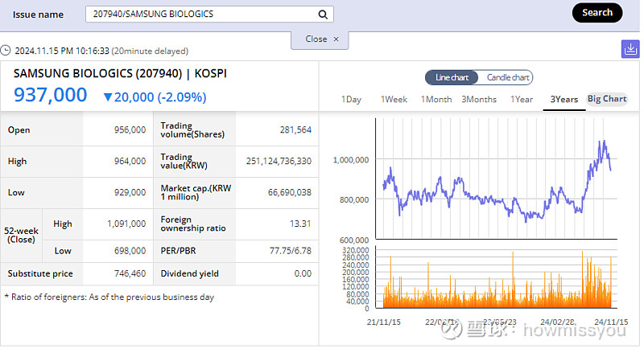Image resolution: width=644 pixels, height=349 pixels.
Task: Click the Low value 929,000
Action: click(x=130, y=192)
